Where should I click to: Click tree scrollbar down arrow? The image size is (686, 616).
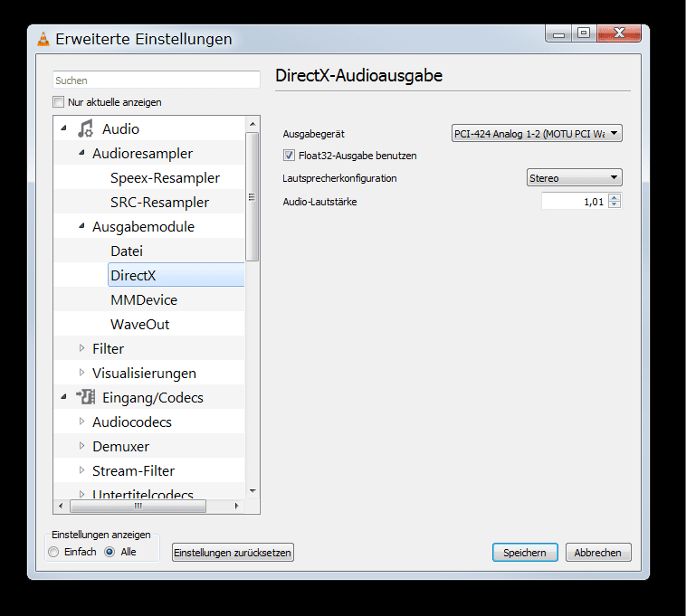click(x=252, y=491)
